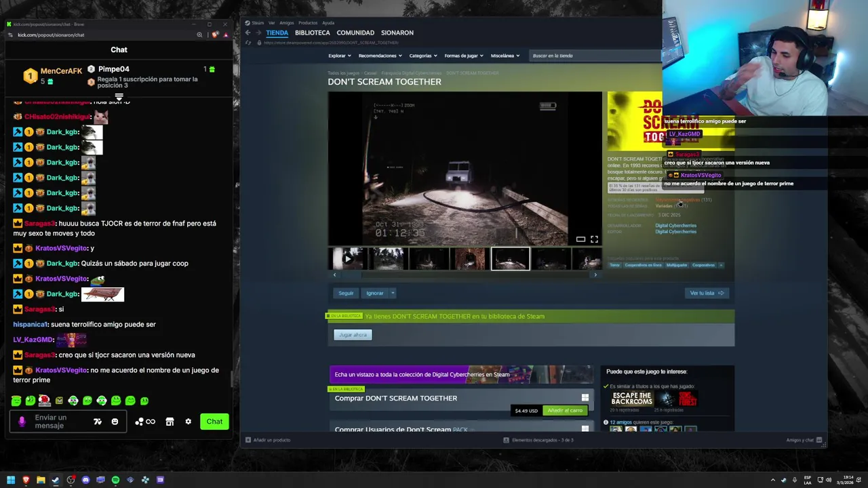
Task: Click the Ignorar button
Action: (x=375, y=293)
